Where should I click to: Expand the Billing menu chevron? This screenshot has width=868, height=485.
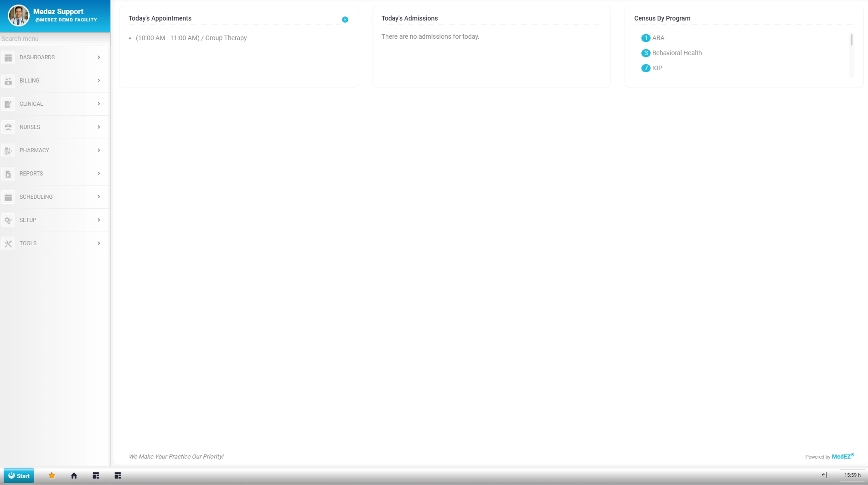coord(98,81)
